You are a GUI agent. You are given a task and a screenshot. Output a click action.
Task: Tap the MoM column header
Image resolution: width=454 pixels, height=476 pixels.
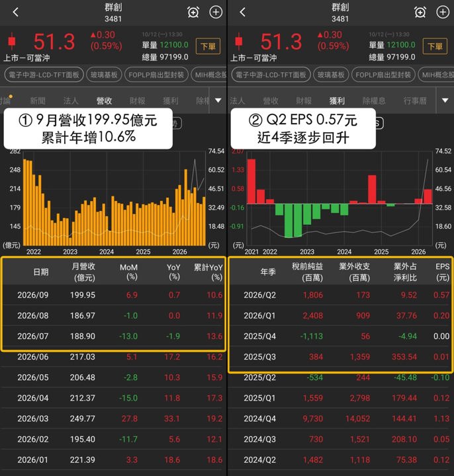(x=128, y=272)
